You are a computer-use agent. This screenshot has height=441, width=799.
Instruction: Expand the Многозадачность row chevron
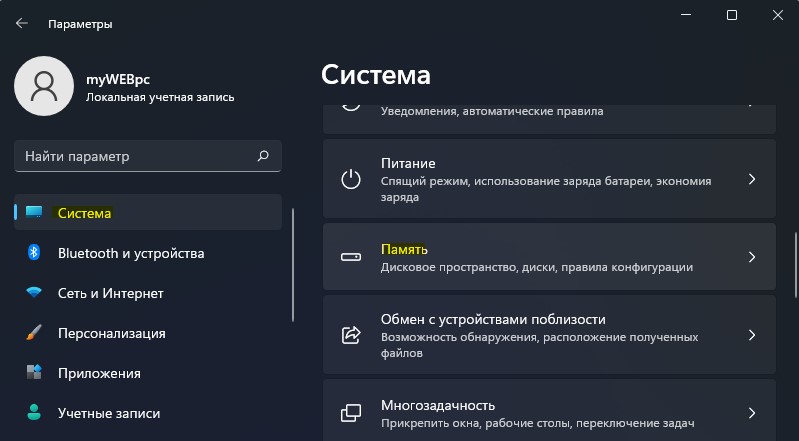click(752, 412)
